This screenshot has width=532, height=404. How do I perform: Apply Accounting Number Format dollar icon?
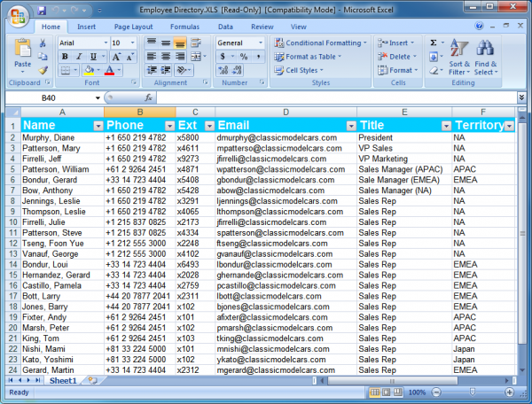223,57
